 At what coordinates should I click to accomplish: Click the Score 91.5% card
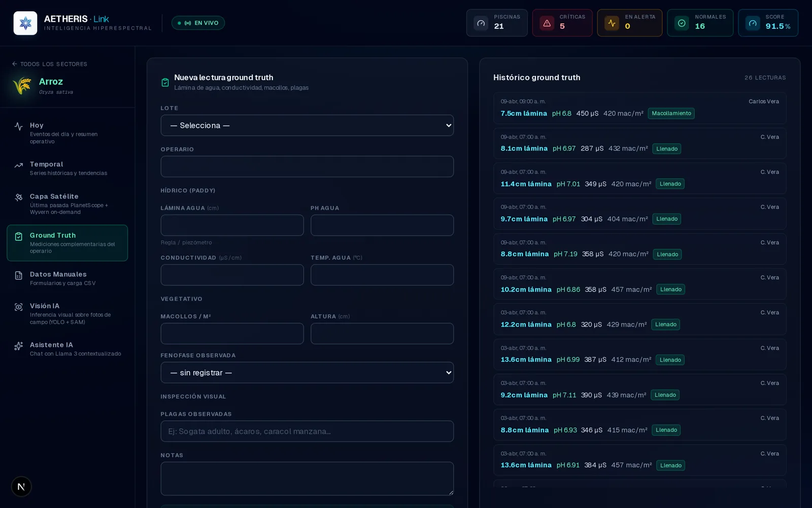[x=768, y=23]
